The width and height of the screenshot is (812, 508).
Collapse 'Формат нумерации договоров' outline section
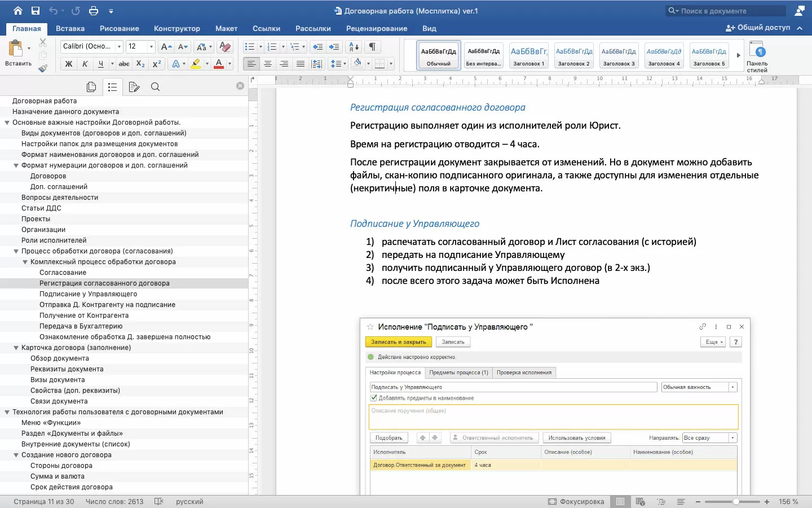coord(16,165)
